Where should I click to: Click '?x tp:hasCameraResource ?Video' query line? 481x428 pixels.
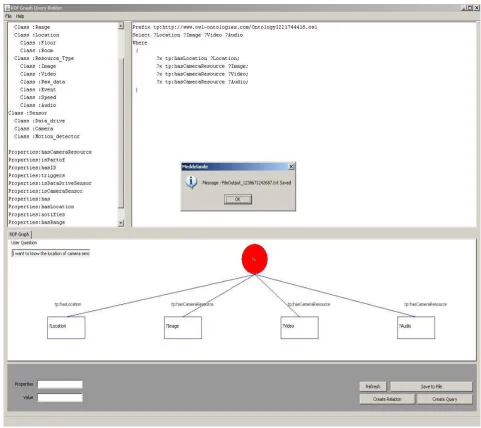202,74
